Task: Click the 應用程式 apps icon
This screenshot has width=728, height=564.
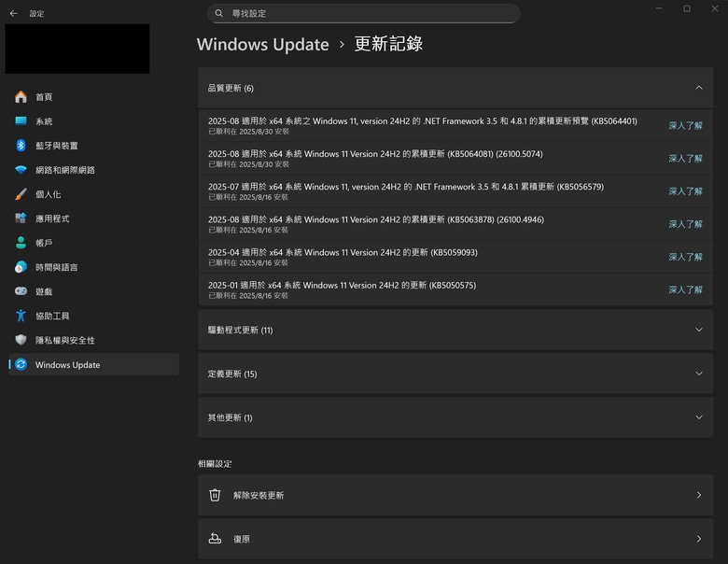Action: 21,219
